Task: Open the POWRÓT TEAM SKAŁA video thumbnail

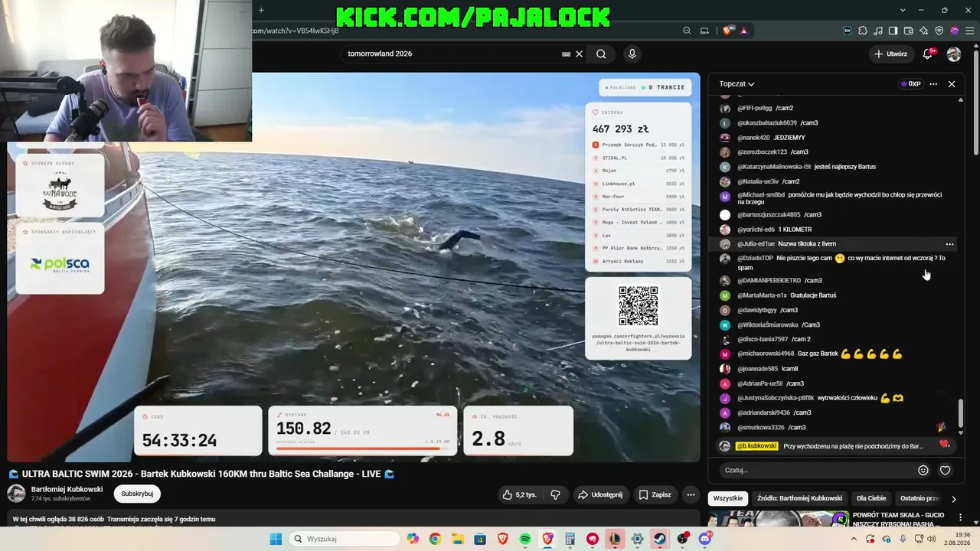Action: coord(778,520)
